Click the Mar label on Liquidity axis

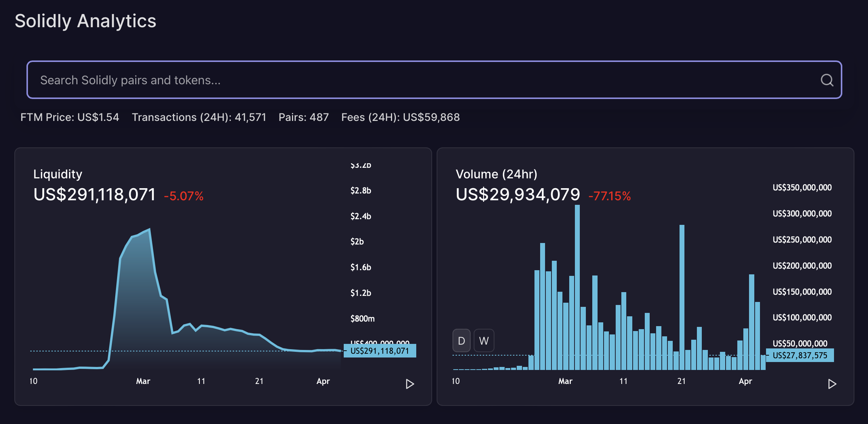[143, 381]
